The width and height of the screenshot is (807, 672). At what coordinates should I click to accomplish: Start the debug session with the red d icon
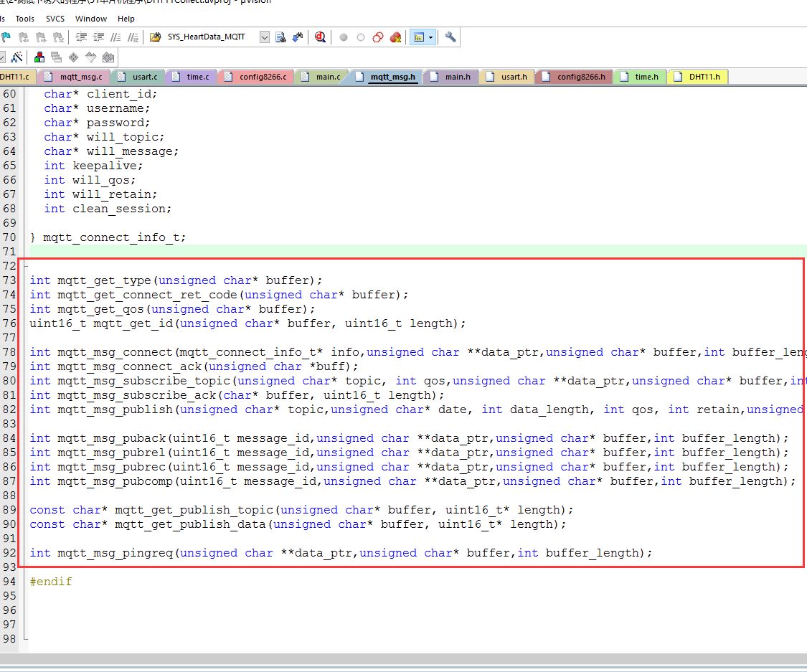(x=320, y=37)
